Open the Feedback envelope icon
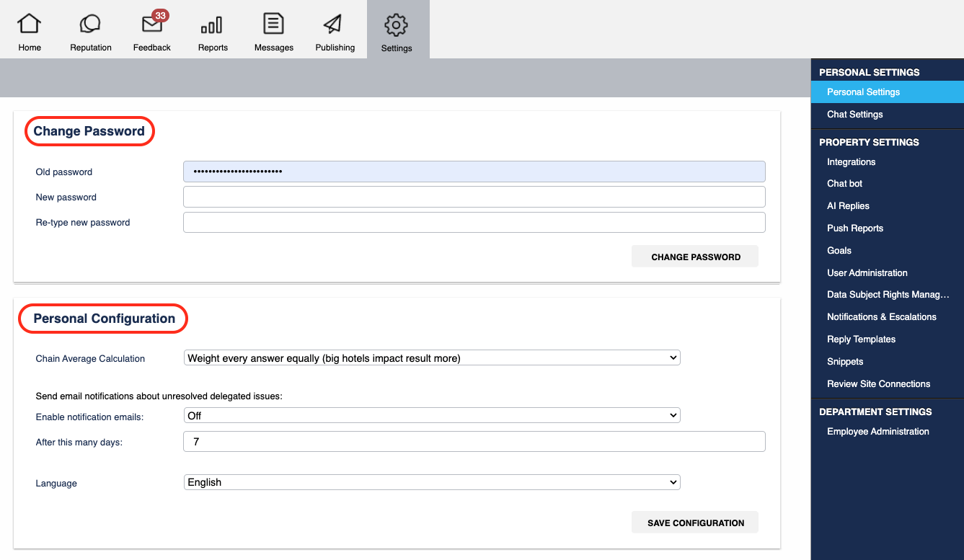Viewport: 964px width, 560px height. coord(152,25)
